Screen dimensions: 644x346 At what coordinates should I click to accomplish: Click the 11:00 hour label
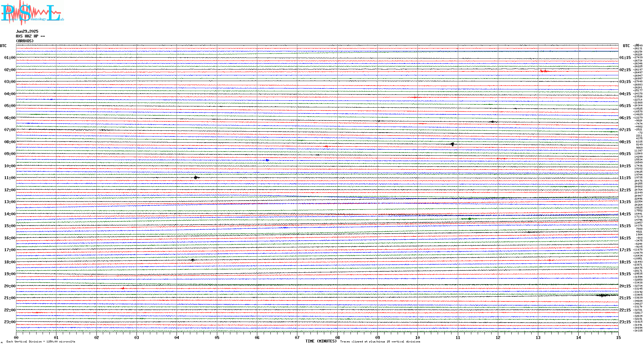point(10,178)
